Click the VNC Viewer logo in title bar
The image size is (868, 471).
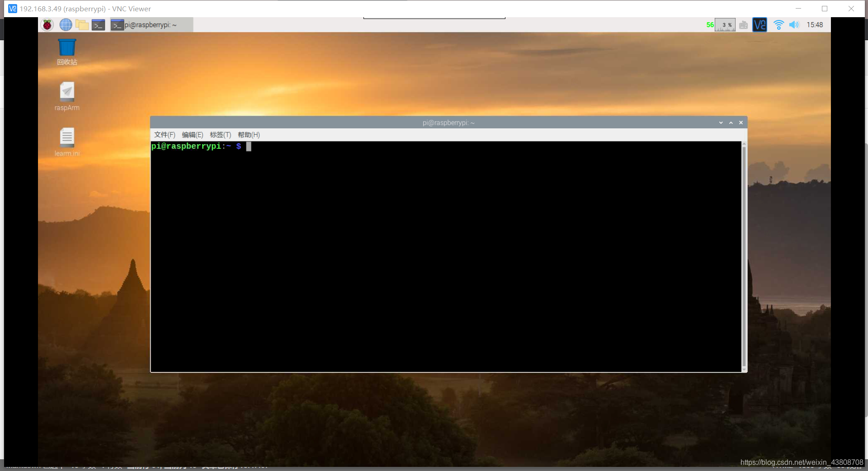13,9
